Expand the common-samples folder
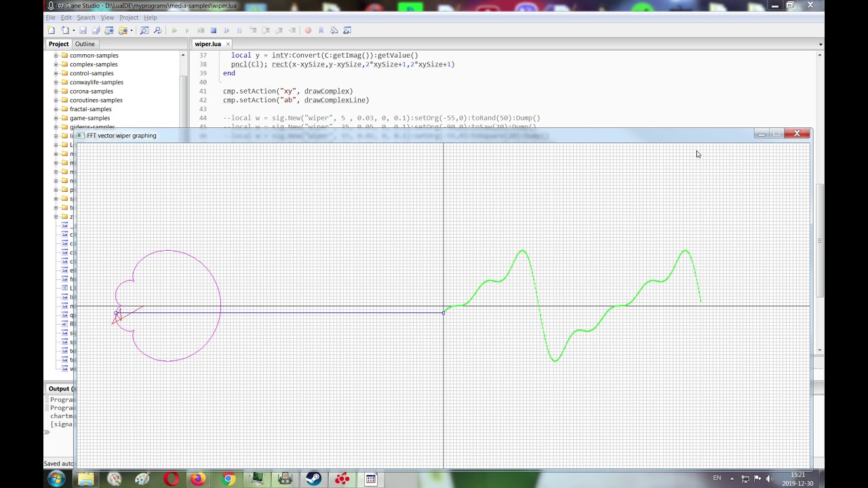 [x=56, y=56]
